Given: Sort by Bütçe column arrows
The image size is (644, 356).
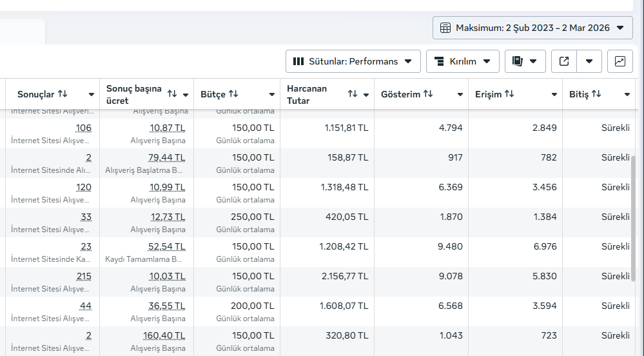Looking at the screenshot, I should 233,94.
